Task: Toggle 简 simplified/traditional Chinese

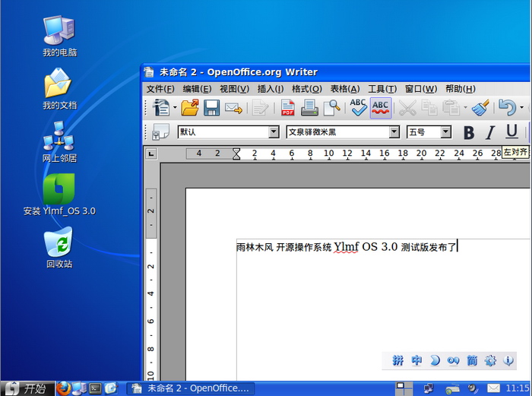Action: coord(472,360)
